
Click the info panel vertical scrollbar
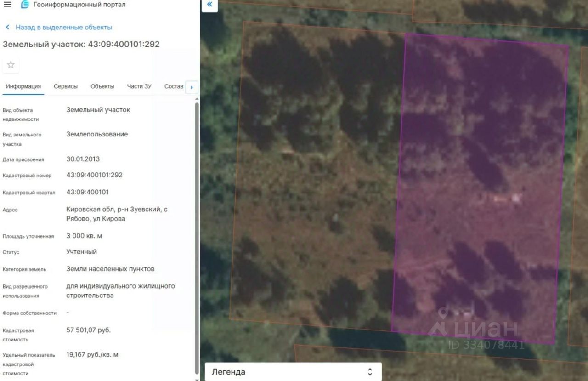pos(197,239)
